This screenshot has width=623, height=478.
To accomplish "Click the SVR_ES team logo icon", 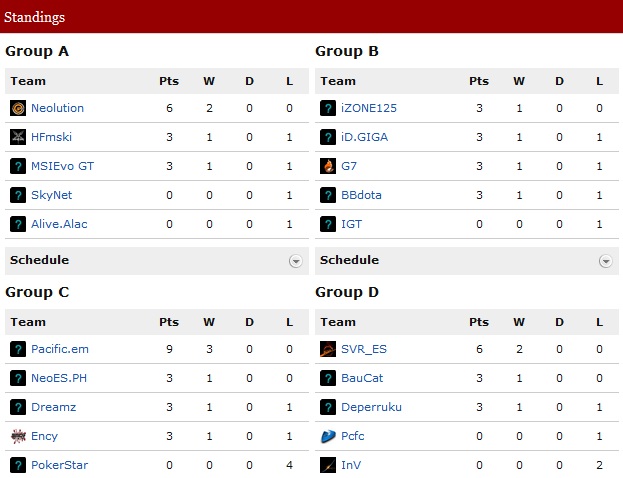I will [328, 349].
